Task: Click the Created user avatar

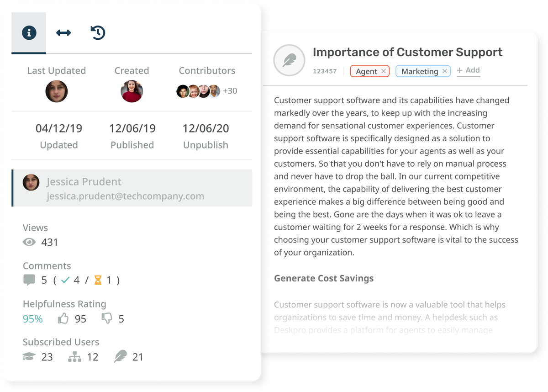Action: 132,91
